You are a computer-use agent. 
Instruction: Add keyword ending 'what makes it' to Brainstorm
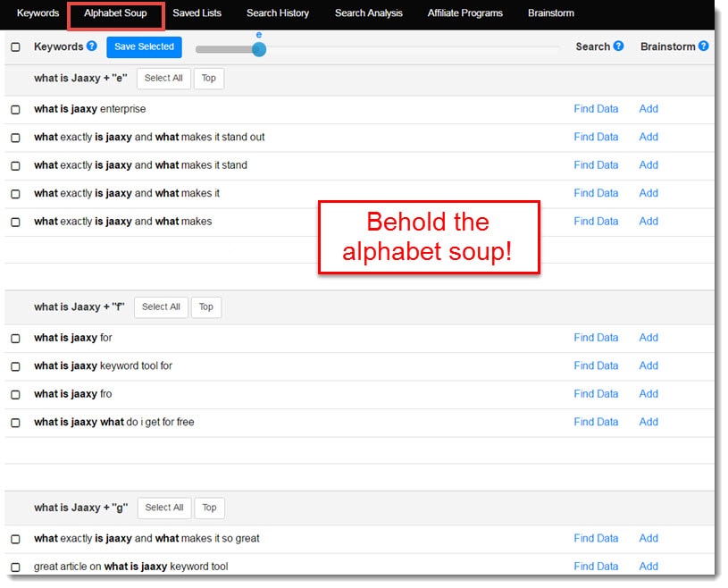point(649,193)
